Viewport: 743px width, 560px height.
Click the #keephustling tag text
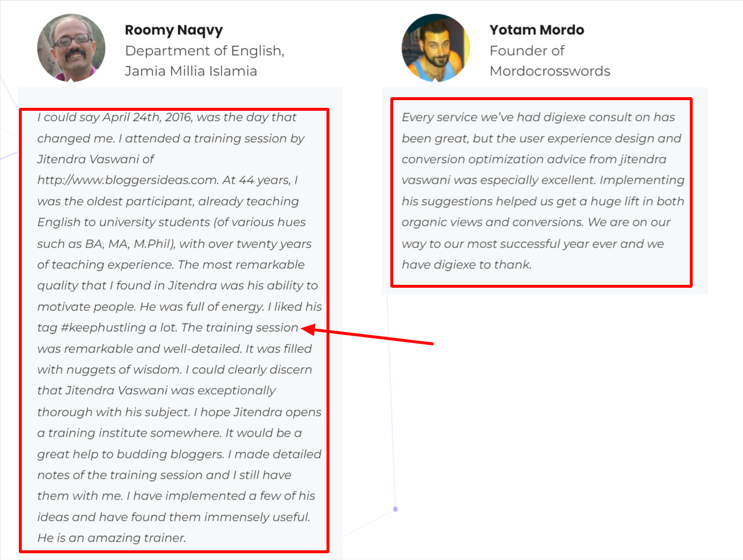(103, 327)
